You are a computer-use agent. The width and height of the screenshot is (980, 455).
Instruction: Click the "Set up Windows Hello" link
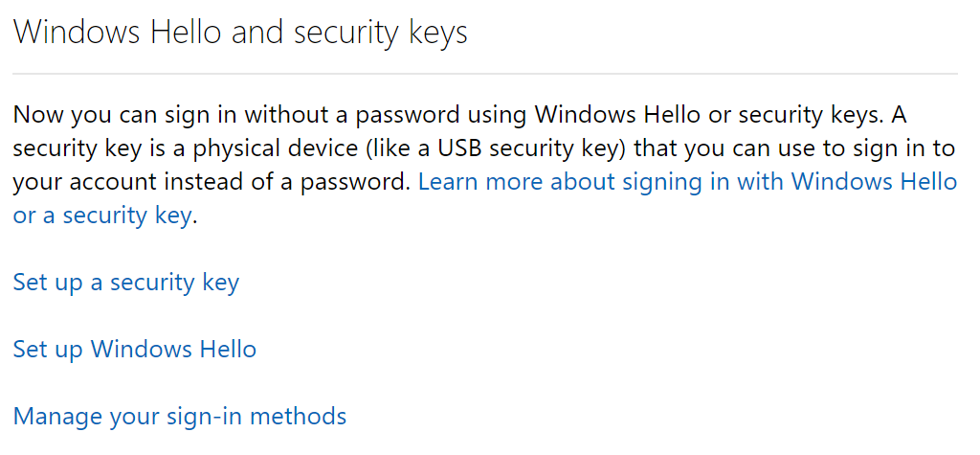coord(134,349)
